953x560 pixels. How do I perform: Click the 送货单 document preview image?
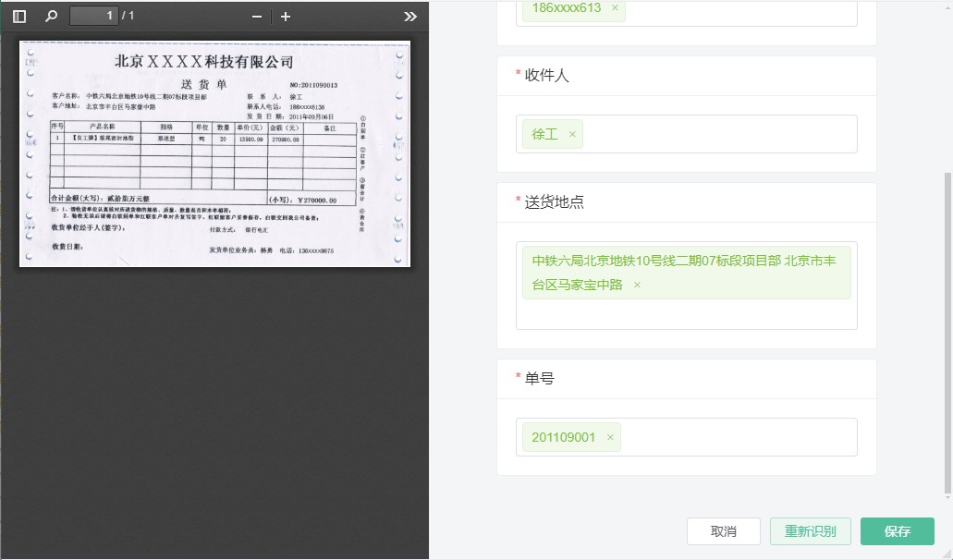(214, 152)
